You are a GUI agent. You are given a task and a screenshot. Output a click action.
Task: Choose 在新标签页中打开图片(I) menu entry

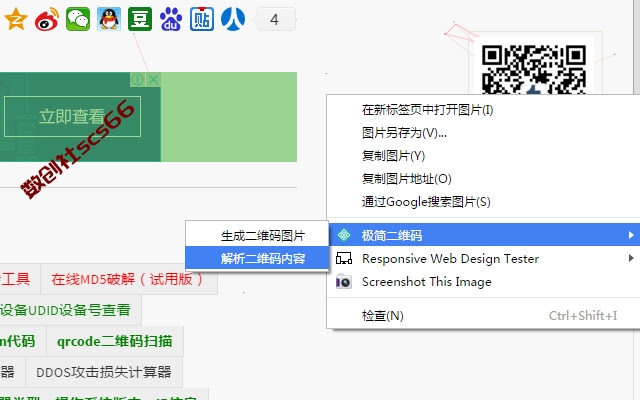(x=483, y=110)
